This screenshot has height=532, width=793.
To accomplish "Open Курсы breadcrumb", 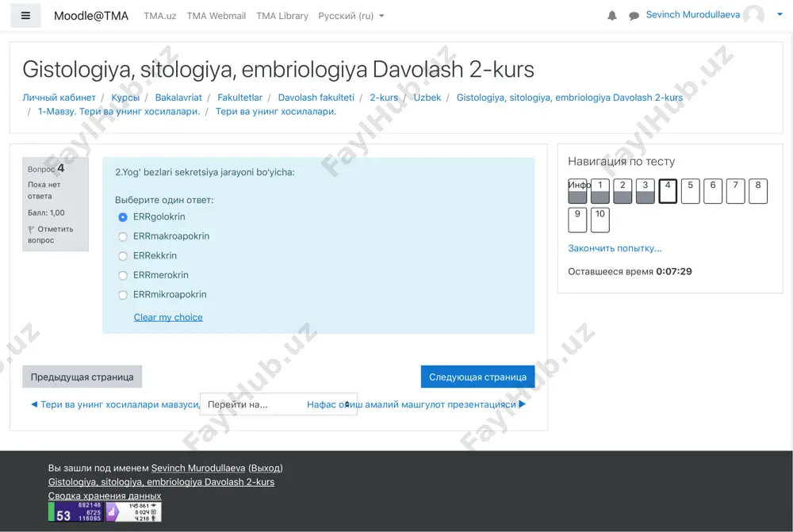I will click(x=125, y=98).
